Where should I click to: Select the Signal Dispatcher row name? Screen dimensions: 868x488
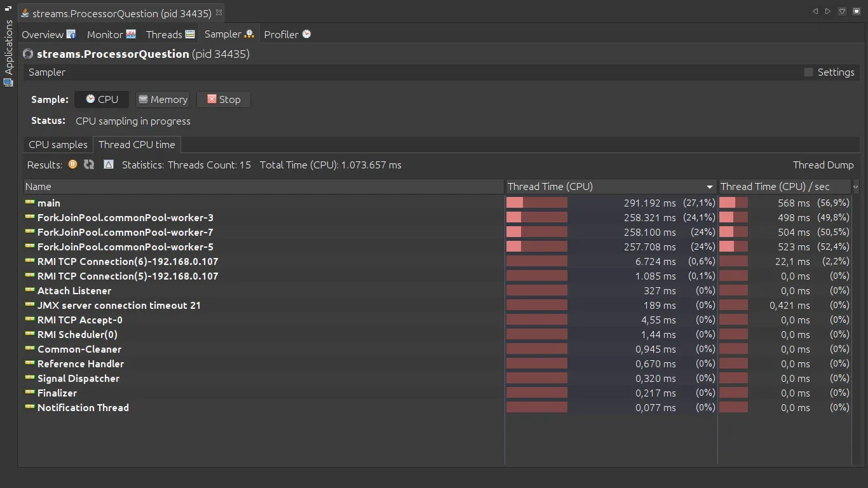[78, 379]
